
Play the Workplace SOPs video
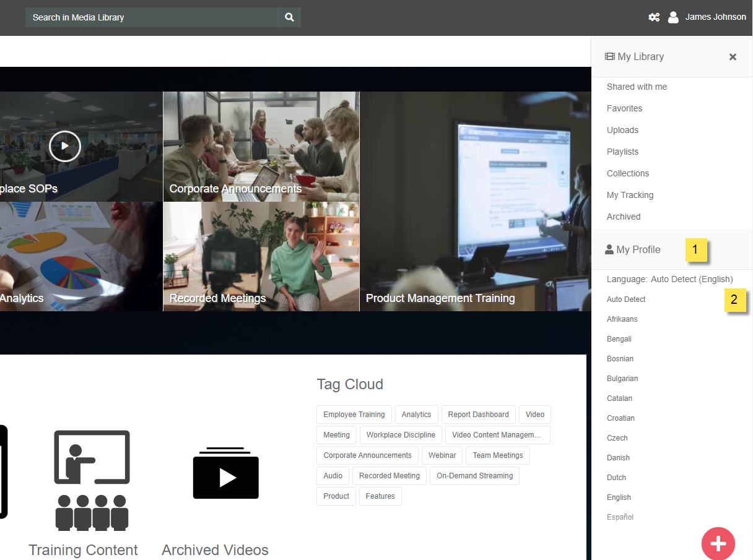tap(65, 147)
